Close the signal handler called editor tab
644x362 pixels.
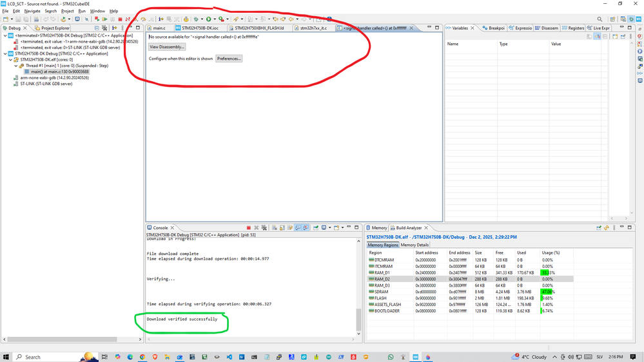tap(411, 28)
